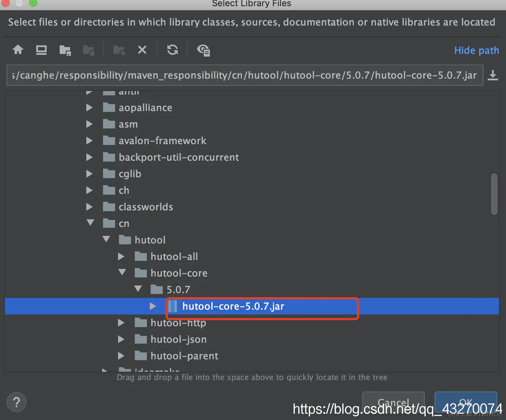Select the backport-util-concurrent row

coord(252,157)
